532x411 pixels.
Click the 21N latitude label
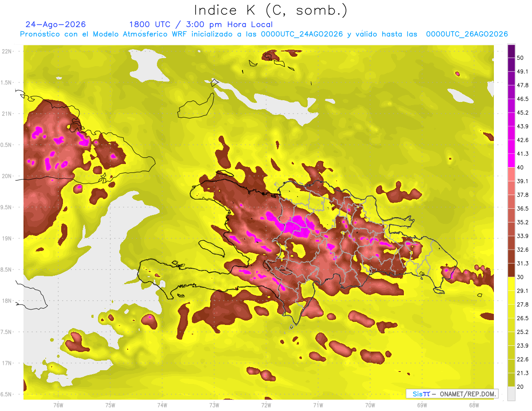[7, 114]
